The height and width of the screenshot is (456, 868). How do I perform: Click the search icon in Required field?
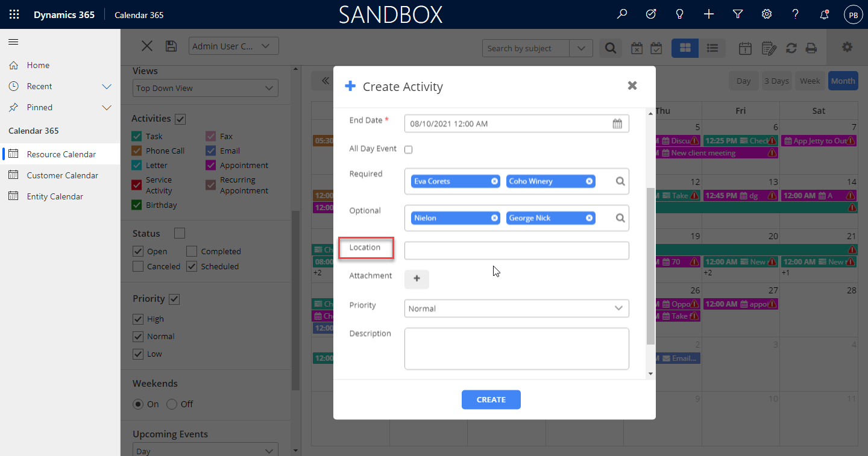(x=620, y=181)
